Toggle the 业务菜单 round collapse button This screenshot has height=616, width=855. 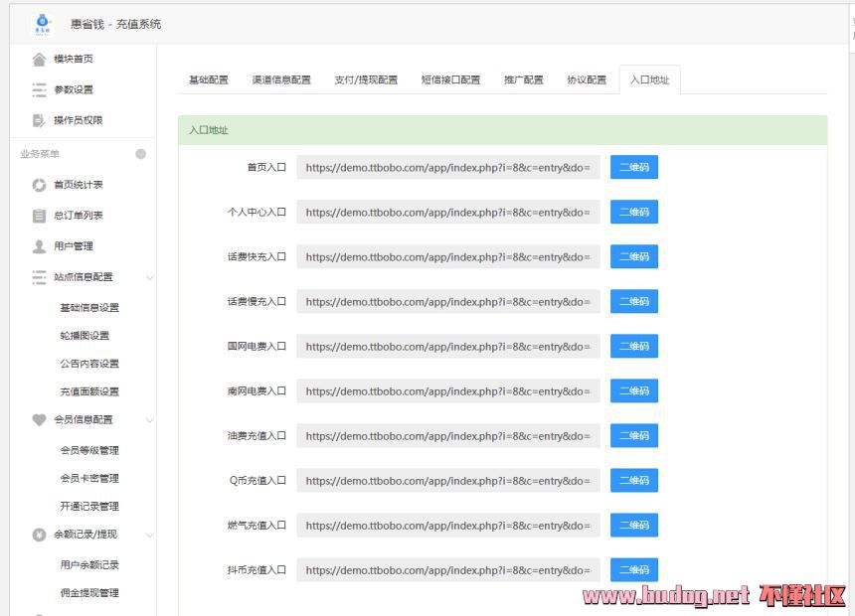[x=140, y=154]
